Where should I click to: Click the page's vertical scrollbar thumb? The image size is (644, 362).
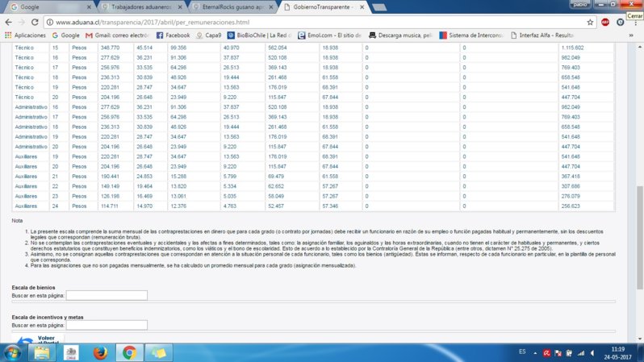click(x=640, y=237)
